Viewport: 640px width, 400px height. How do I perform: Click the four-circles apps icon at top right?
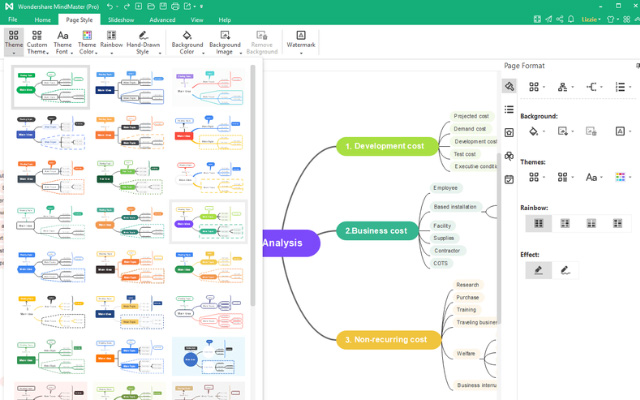pyautogui.click(x=627, y=19)
